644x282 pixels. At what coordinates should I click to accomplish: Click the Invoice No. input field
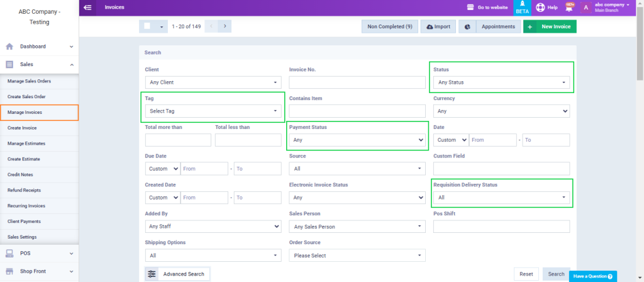(x=357, y=82)
